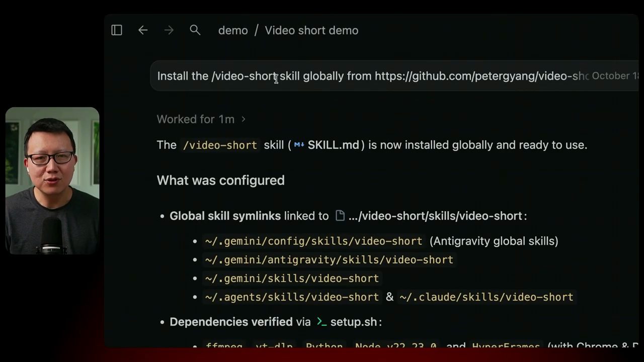Expand the 'Worked for 1m' details

tap(201, 119)
